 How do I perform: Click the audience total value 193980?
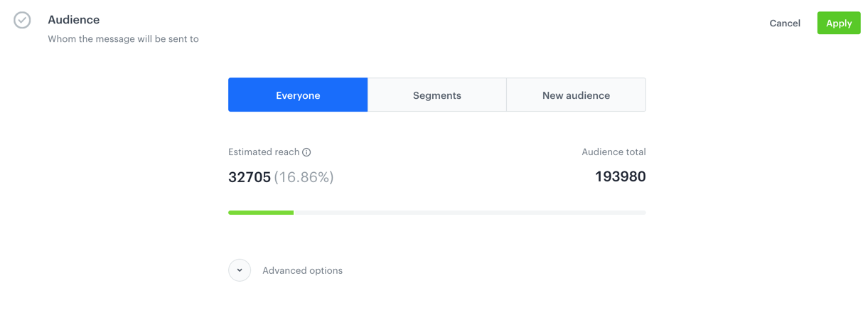point(621,176)
